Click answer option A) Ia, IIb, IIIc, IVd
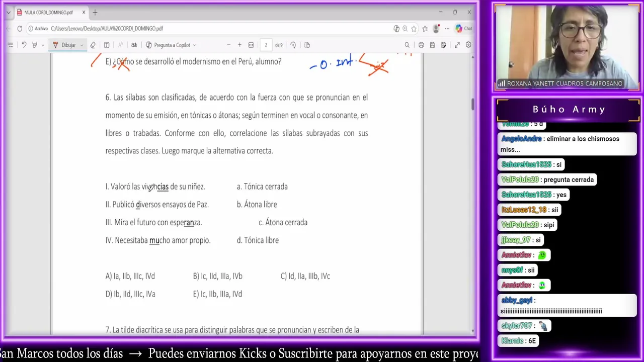The width and height of the screenshot is (644, 362). (x=130, y=276)
